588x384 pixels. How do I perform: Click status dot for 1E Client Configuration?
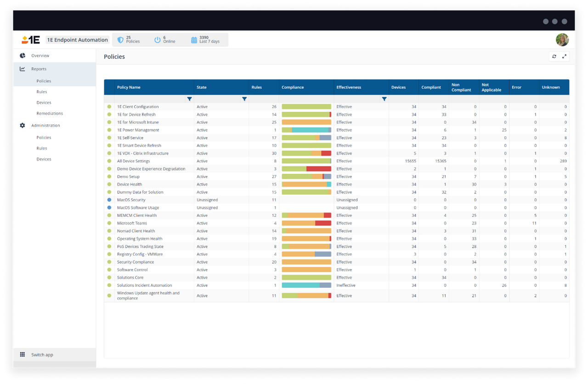pyautogui.click(x=109, y=107)
